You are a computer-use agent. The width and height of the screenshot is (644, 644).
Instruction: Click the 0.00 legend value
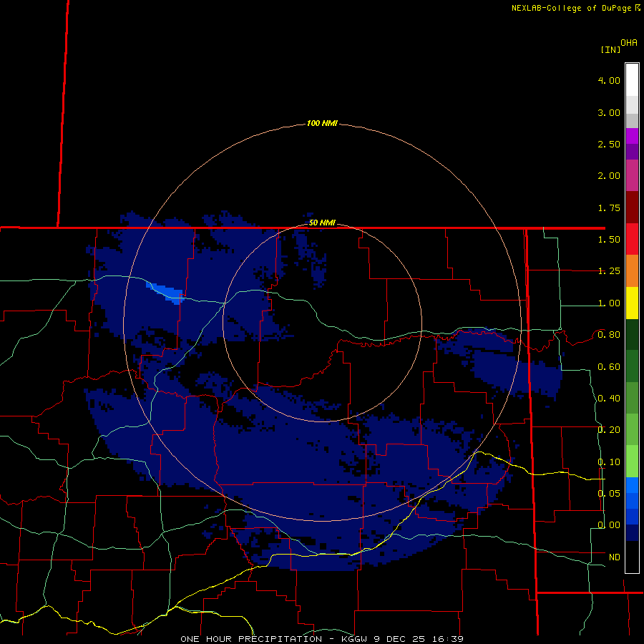pos(609,525)
